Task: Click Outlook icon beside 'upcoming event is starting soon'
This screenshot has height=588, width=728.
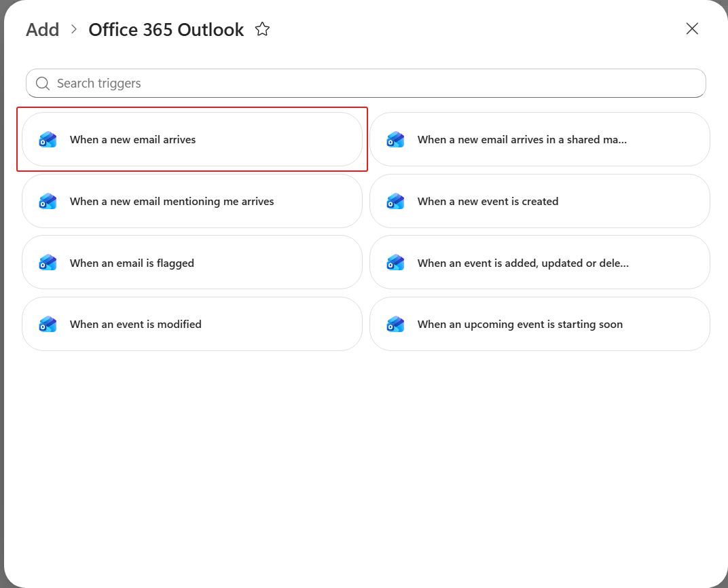Action: point(395,324)
